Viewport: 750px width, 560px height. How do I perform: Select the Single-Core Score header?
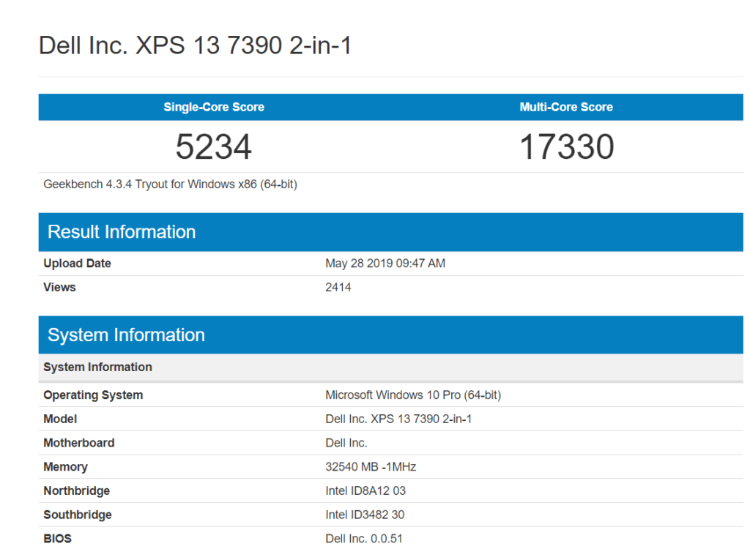[214, 107]
